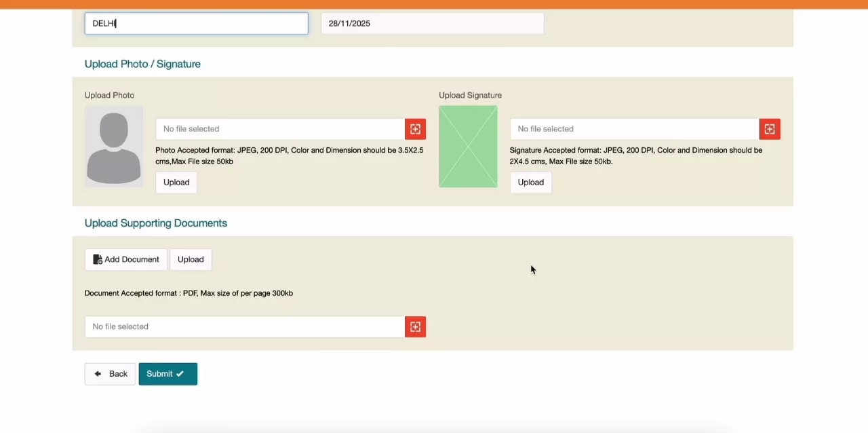Submit the application form
868x433 pixels.
pyautogui.click(x=167, y=374)
